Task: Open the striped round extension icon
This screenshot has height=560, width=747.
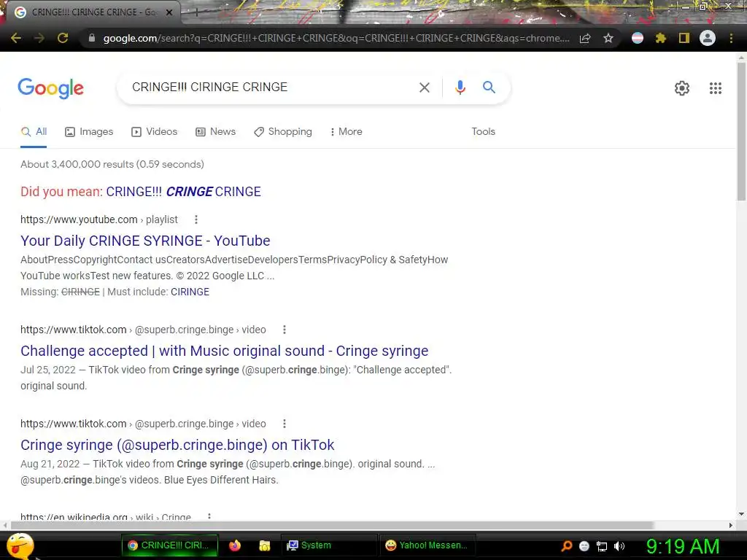Action: (638, 38)
